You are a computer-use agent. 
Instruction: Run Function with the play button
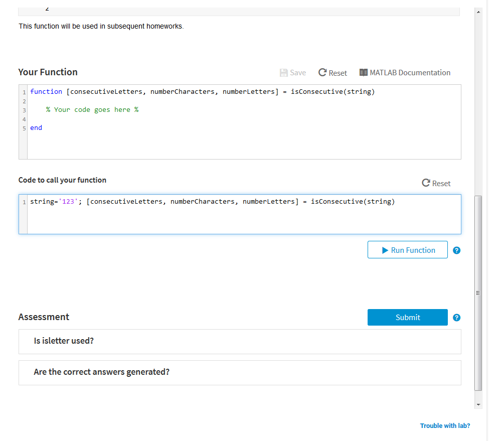(x=407, y=250)
